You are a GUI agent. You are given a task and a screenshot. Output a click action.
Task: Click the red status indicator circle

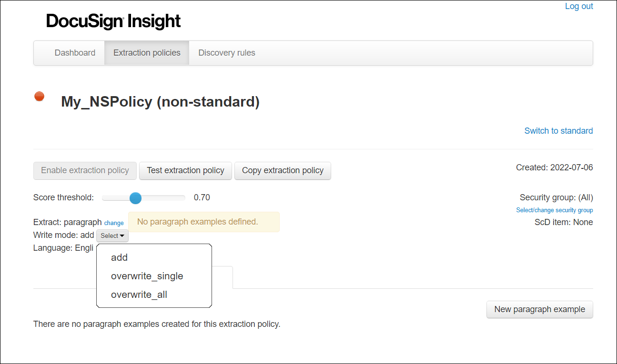click(x=39, y=96)
